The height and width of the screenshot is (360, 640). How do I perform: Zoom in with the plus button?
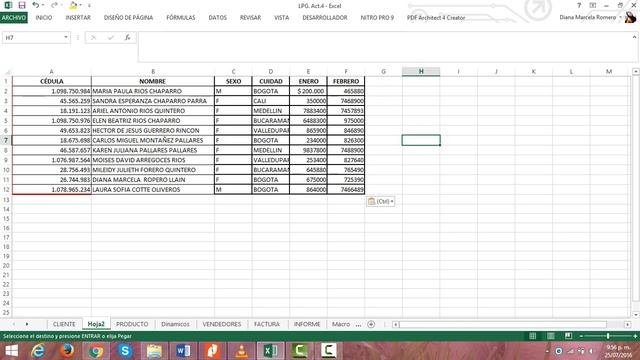[635, 336]
